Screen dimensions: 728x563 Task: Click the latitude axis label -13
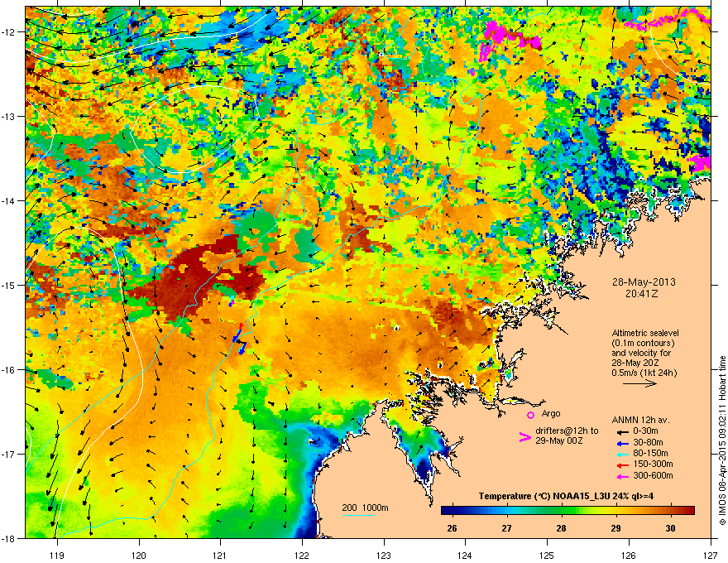pos(8,117)
